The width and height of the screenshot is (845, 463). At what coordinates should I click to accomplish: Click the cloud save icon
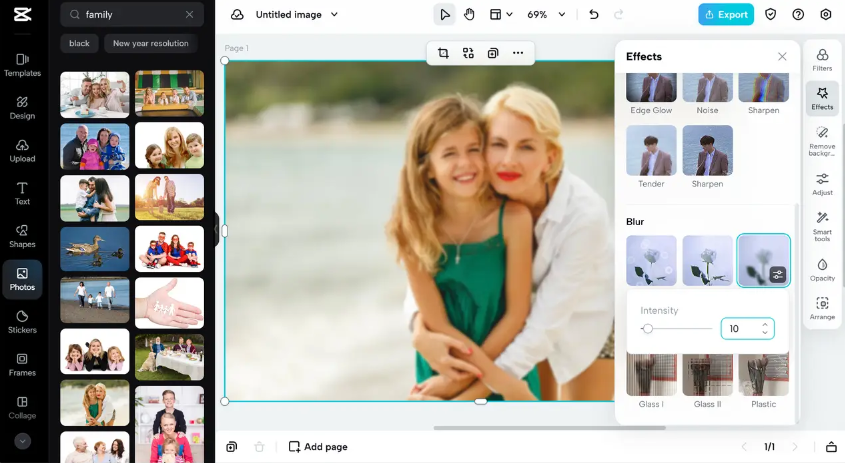(237, 15)
